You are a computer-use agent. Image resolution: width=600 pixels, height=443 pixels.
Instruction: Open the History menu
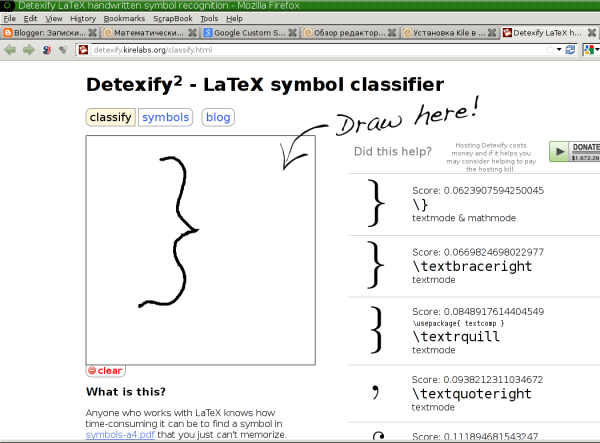(x=83, y=18)
